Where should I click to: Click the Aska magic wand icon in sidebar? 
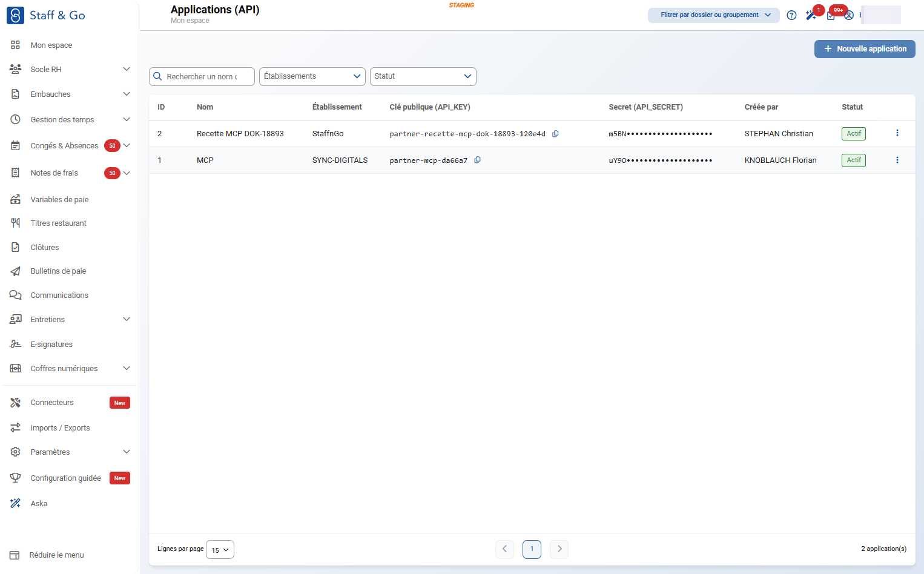[16, 504]
